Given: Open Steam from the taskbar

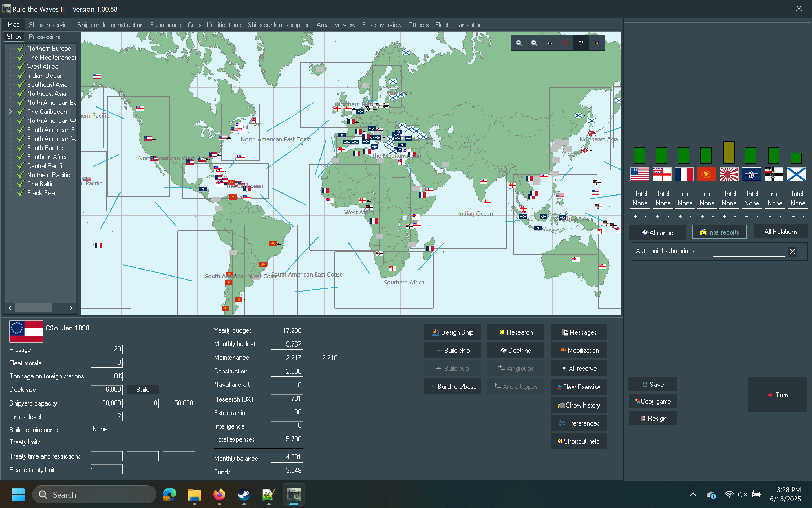Looking at the screenshot, I should (244, 494).
